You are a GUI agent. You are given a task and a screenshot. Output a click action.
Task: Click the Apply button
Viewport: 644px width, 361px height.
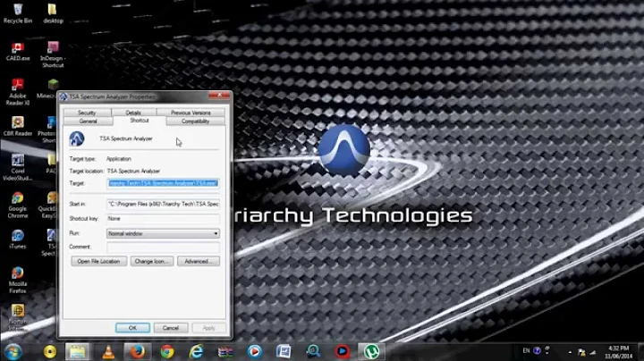point(208,328)
